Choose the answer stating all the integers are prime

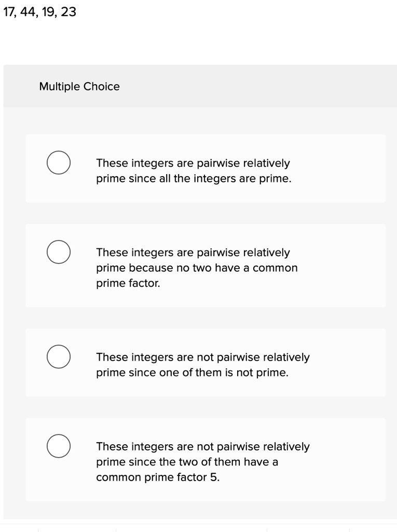coord(193,170)
